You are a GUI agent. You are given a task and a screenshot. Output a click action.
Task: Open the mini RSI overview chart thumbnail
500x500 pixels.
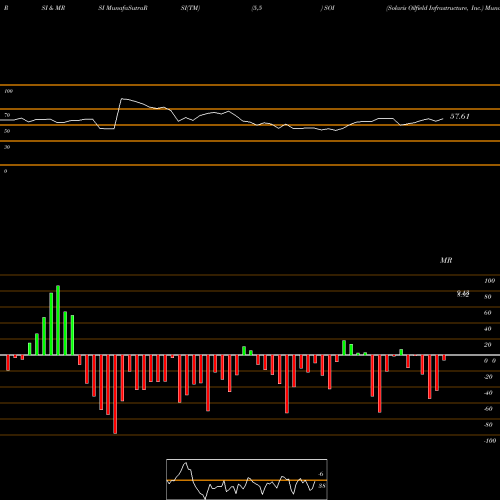click(x=247, y=479)
